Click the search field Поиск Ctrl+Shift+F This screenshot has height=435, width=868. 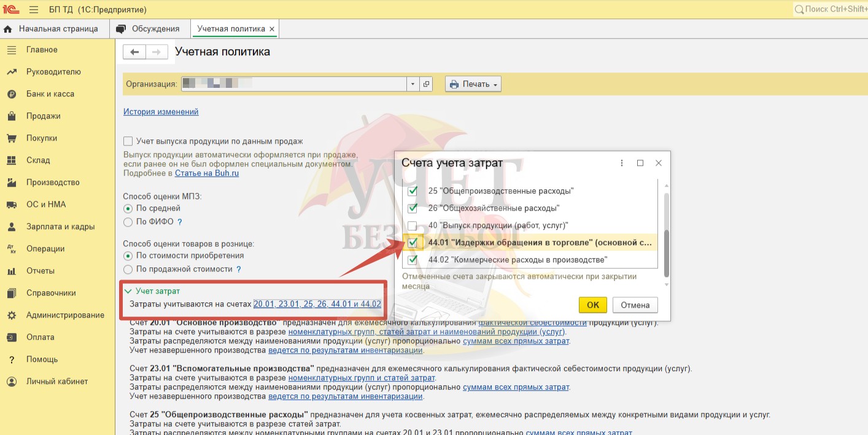pos(831,10)
